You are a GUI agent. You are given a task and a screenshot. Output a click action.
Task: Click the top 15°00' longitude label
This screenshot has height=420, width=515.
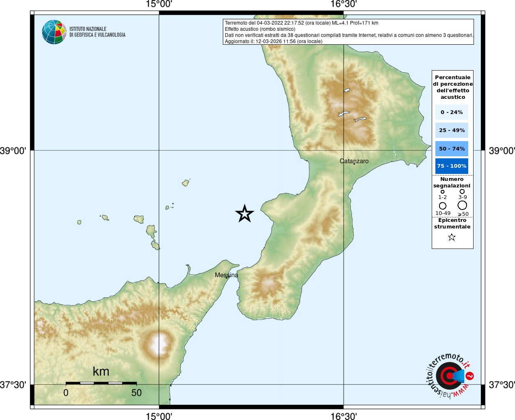tap(159, 5)
